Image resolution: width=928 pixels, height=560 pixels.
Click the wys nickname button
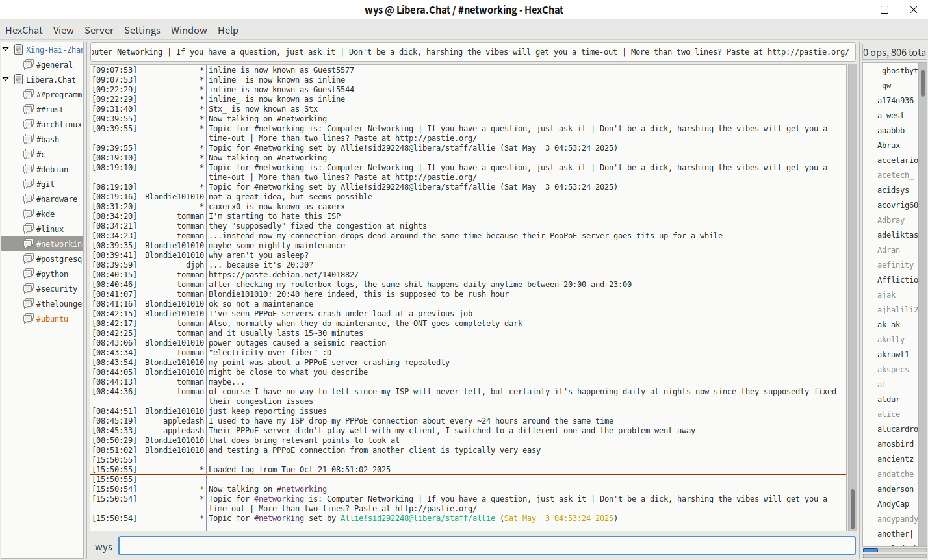pos(103,547)
